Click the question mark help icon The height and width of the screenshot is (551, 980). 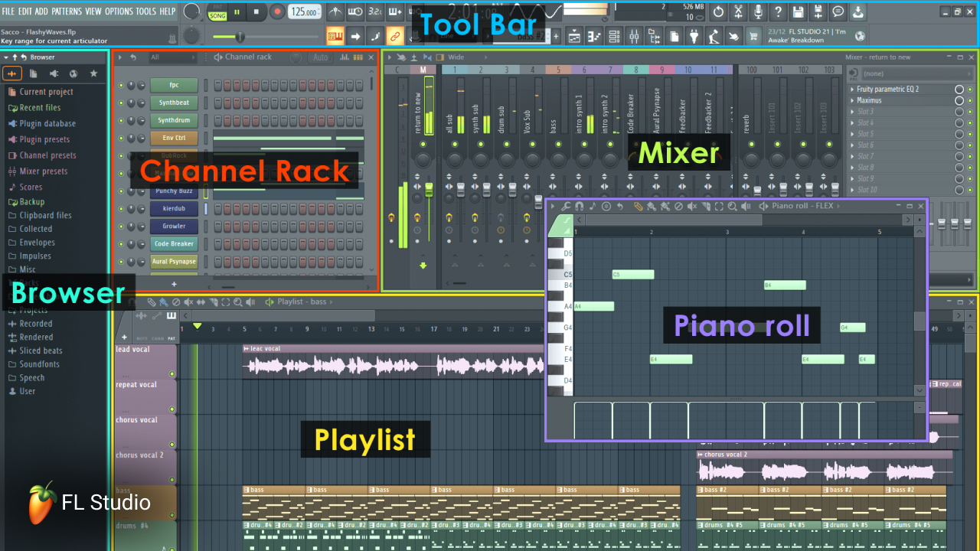click(x=778, y=12)
